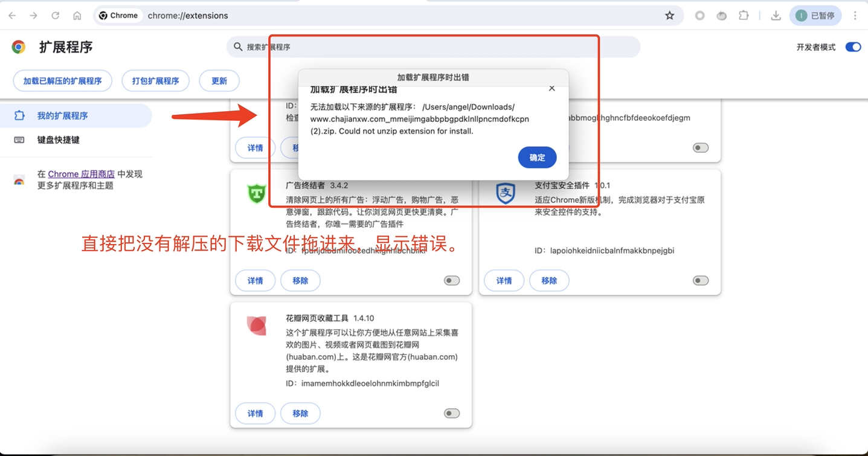The image size is (868, 456).
Task: Click 移除 for 花瓣网页收藏工具
Action: (x=300, y=414)
